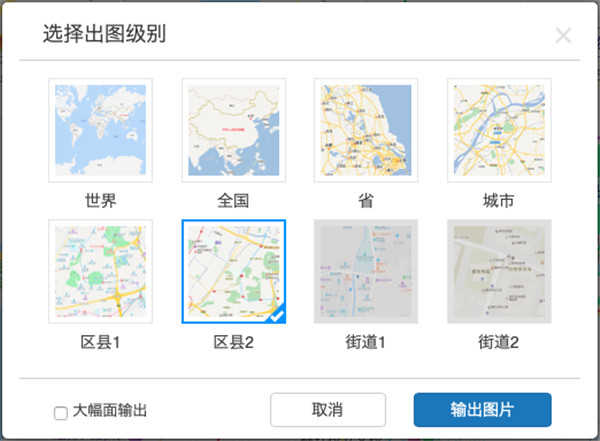Viewport: 600px width, 441px height.
Task: Click the 街道1 text label
Action: [366, 342]
